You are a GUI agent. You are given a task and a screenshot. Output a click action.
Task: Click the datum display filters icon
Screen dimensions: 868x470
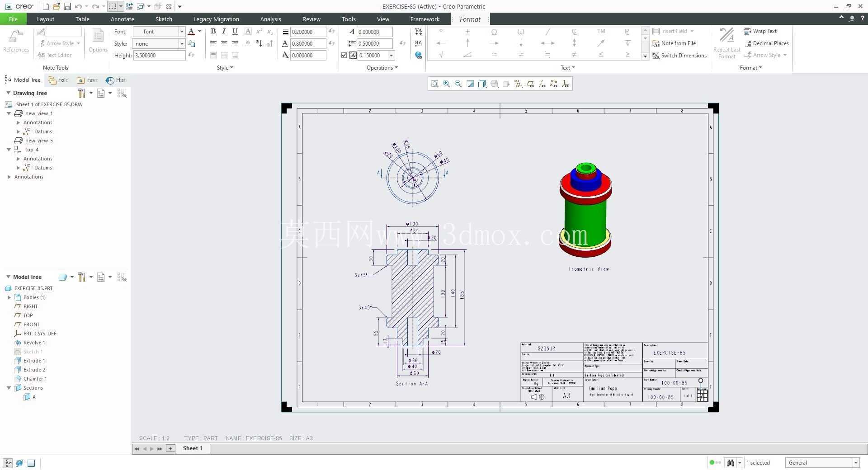point(518,84)
